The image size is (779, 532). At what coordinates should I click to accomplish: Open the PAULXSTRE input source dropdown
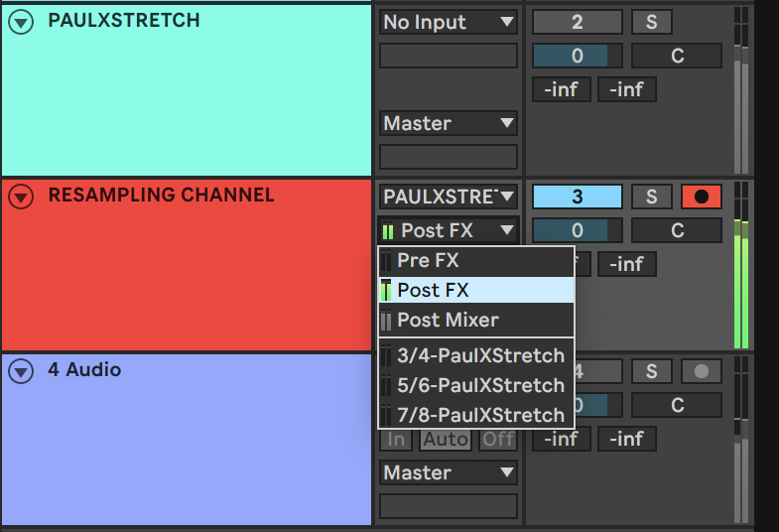[449, 197]
